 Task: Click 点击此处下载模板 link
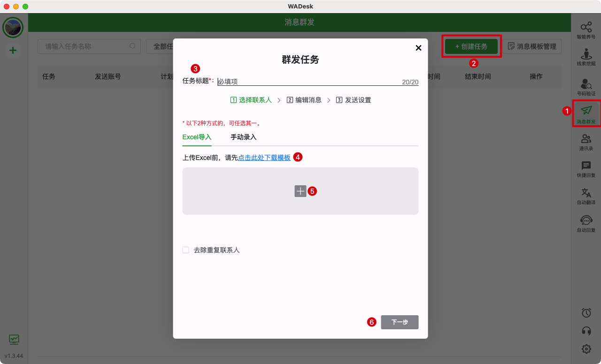pyautogui.click(x=264, y=158)
